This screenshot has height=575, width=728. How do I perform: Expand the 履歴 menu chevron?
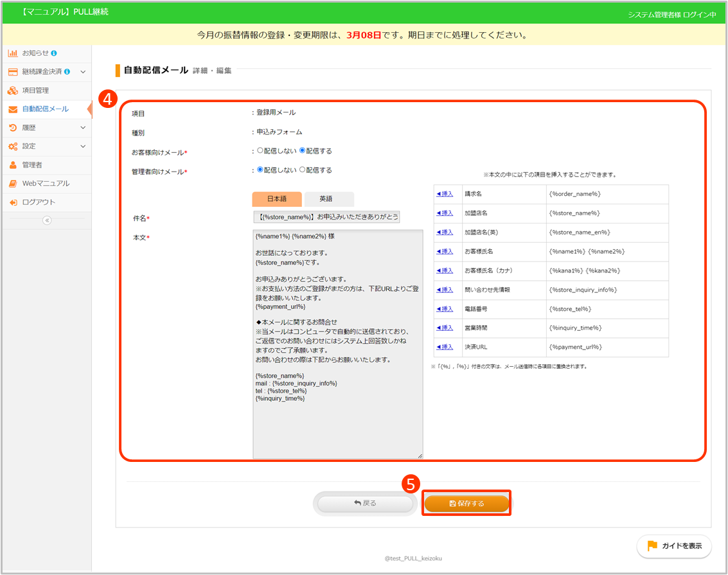pyautogui.click(x=83, y=128)
